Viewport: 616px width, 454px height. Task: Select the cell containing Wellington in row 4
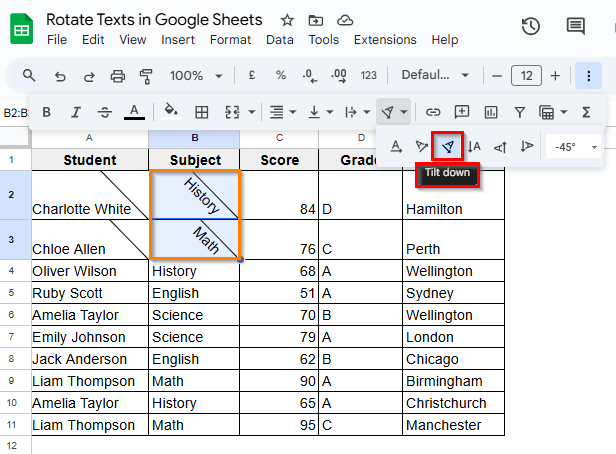[453, 271]
